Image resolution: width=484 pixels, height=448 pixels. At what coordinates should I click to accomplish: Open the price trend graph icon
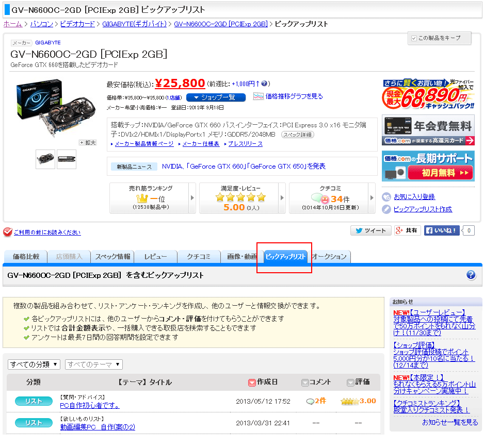point(258,96)
